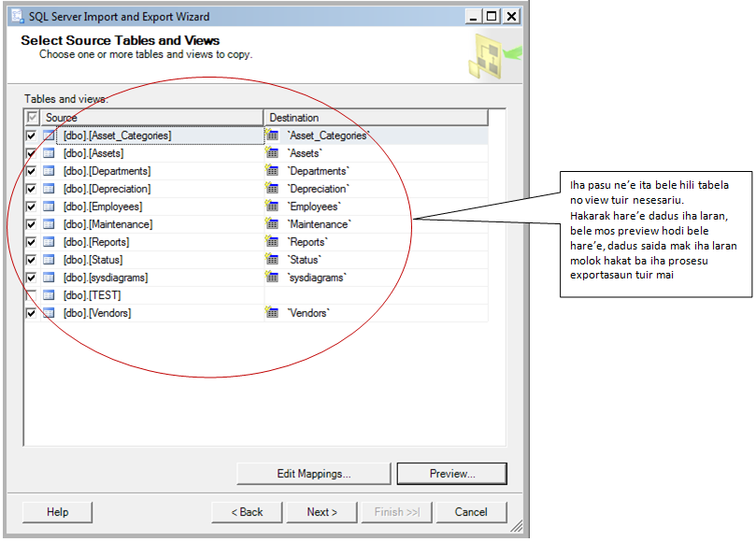Select the `Reports` destination cell
756x542 pixels.
coord(376,242)
